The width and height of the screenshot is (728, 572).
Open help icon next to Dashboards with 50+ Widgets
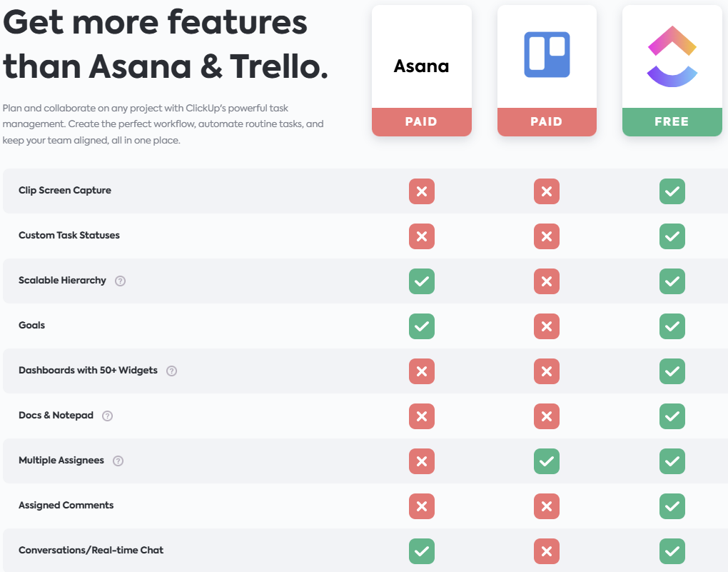(172, 371)
